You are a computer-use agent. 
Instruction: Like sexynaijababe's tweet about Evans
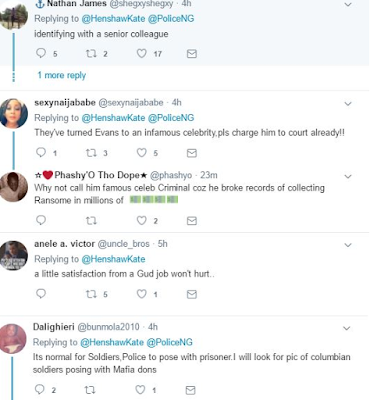142,153
